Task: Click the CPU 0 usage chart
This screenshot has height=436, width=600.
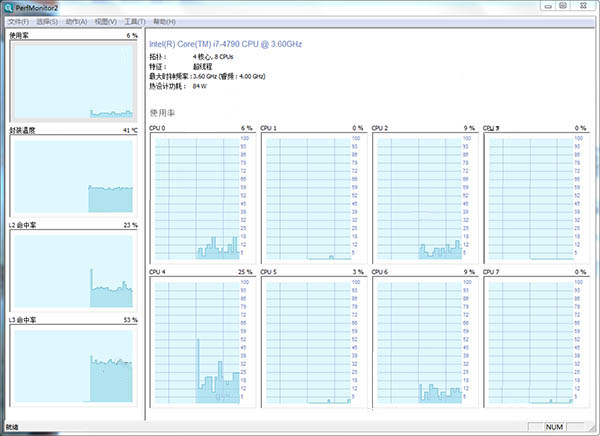Action: 200,196
